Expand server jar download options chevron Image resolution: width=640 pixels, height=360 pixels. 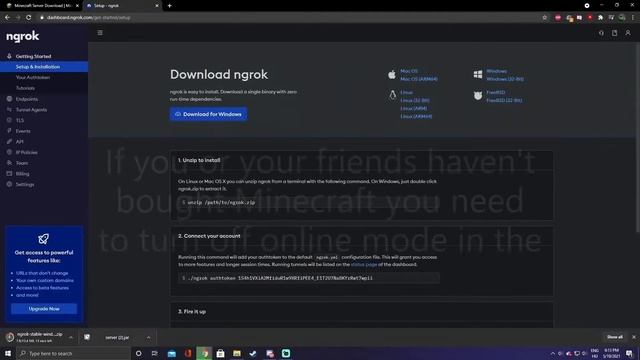click(149, 338)
